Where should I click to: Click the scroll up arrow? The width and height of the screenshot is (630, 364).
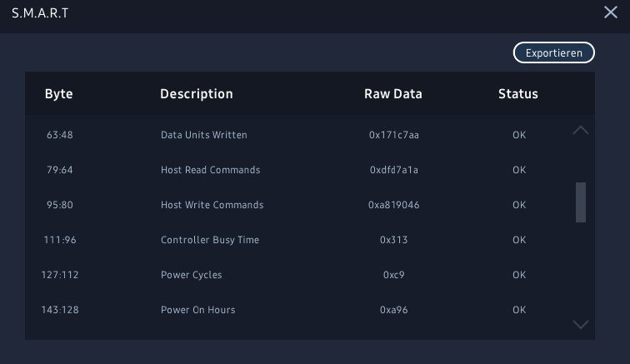point(581,130)
